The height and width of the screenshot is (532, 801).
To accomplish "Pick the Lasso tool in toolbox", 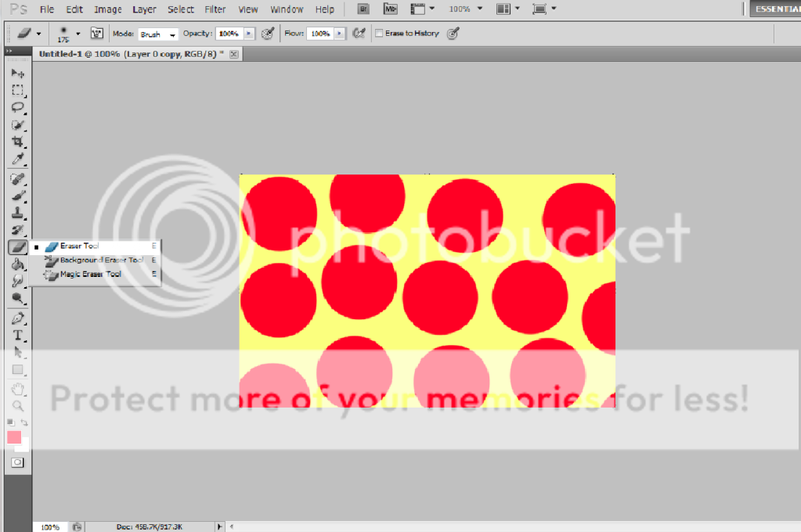I will [17, 107].
